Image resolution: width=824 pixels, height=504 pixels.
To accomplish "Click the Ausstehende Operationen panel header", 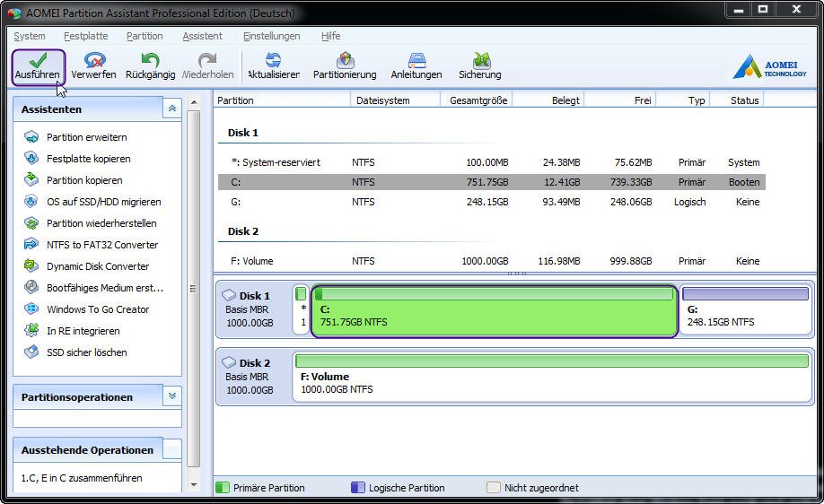I will 97,450.
